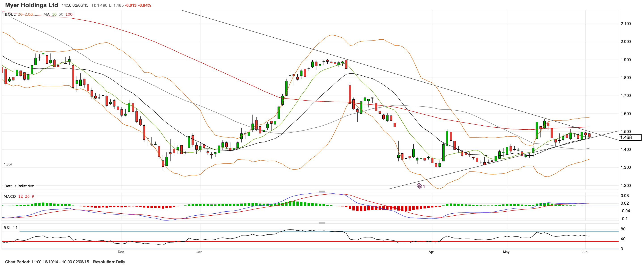644x266 pixels.
Task: Click the Jun label on time axis
Action: click(x=585, y=252)
